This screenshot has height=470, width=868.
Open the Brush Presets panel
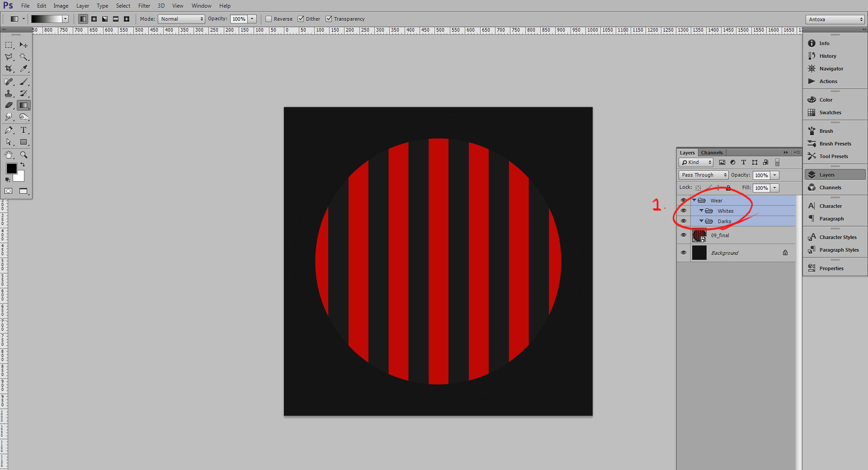tap(835, 144)
